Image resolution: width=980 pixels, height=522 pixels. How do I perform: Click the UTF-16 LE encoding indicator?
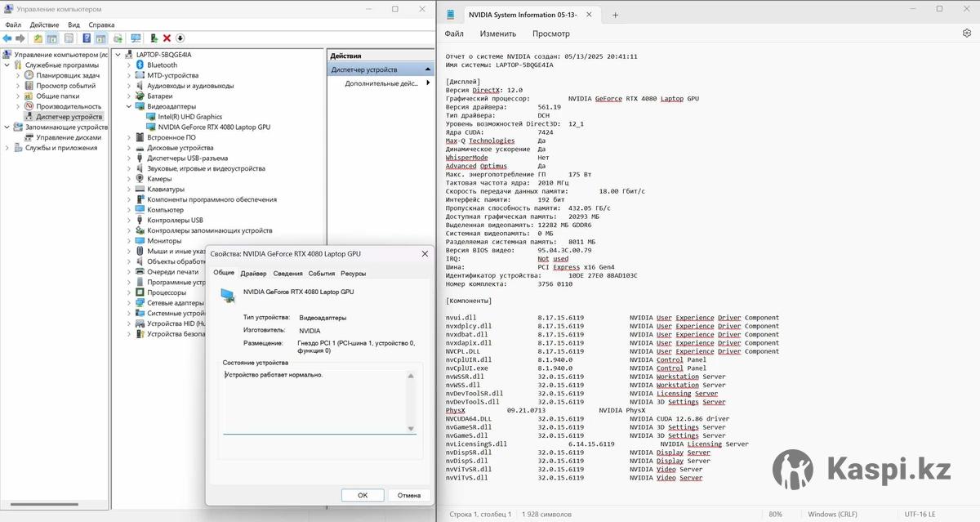click(920, 514)
